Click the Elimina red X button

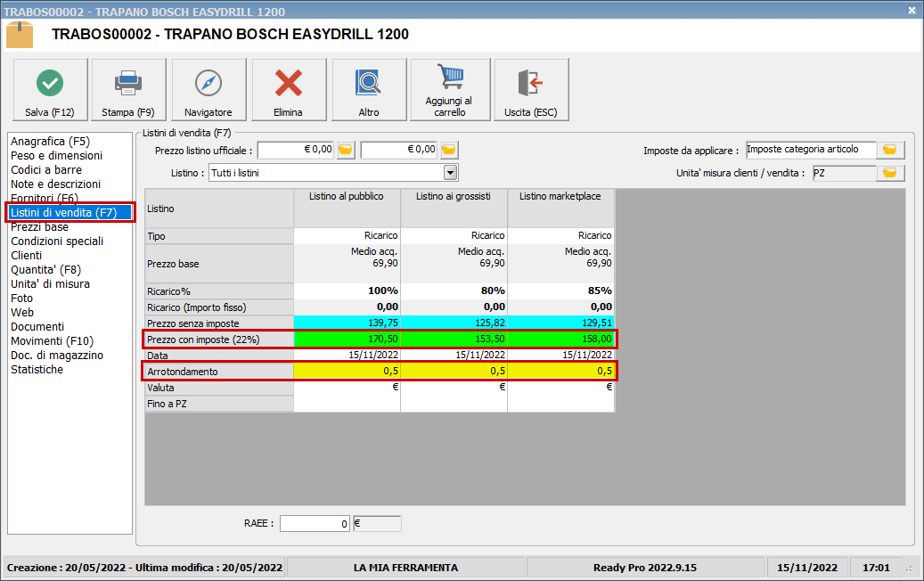289,90
